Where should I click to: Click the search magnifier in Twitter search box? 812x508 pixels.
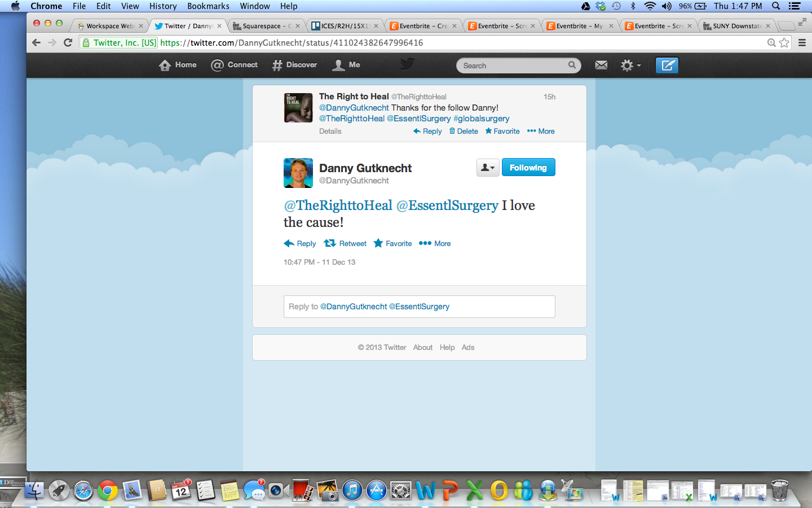[x=572, y=65]
